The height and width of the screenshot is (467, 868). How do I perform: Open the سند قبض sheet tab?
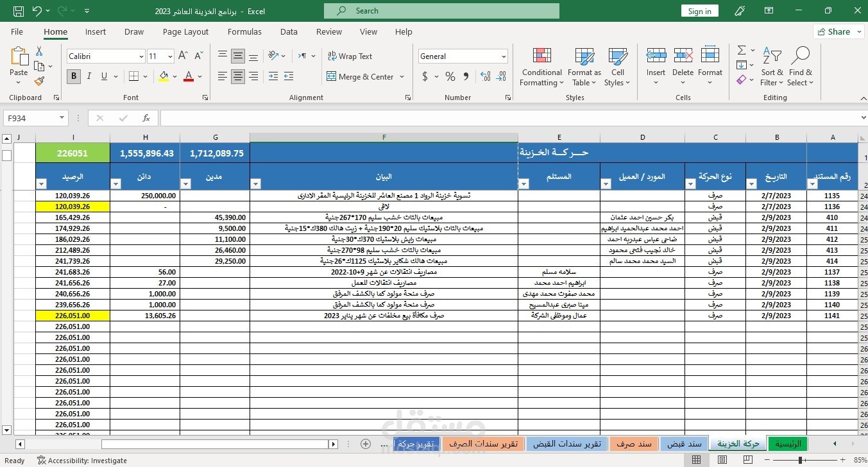(685, 444)
